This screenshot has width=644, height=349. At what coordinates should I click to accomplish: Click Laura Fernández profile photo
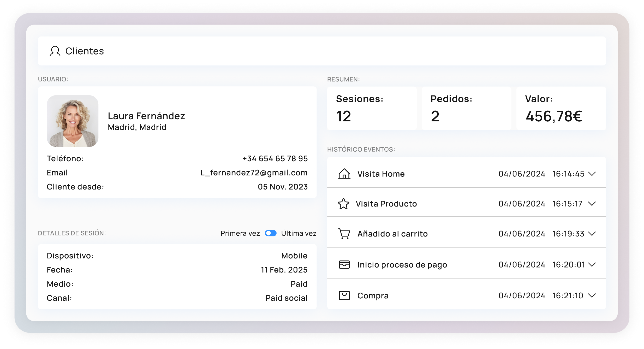tap(73, 121)
